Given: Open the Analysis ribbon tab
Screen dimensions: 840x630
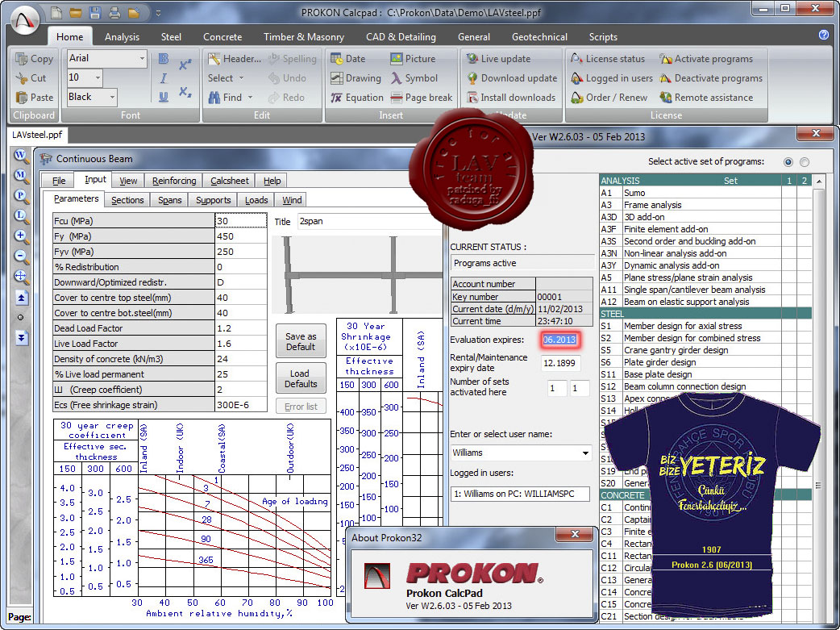Looking at the screenshot, I should tap(123, 37).
